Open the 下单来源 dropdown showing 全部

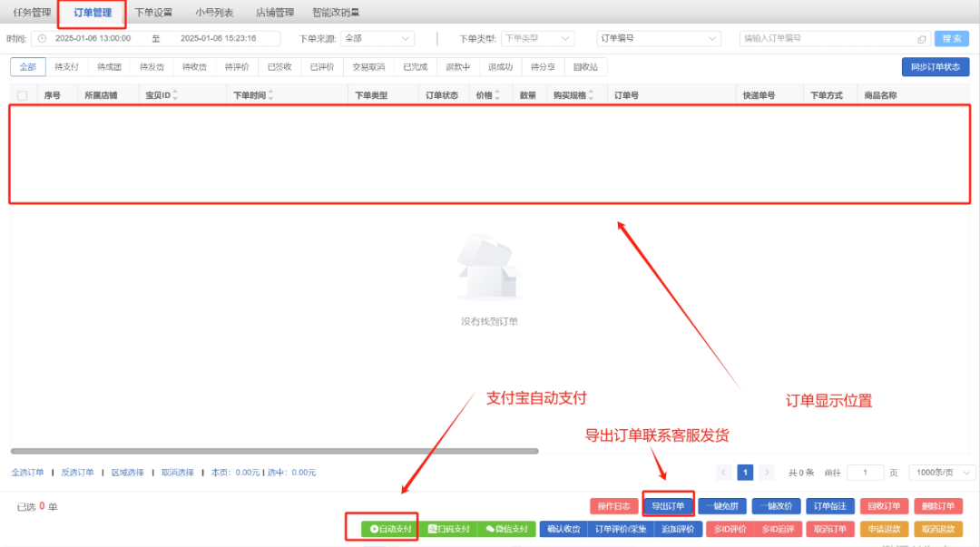tap(377, 38)
